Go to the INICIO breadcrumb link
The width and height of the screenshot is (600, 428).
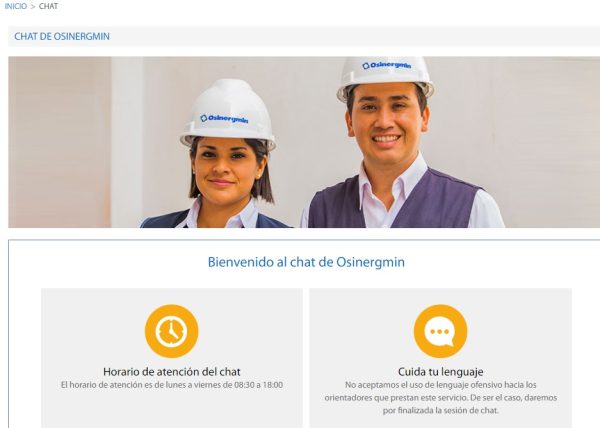tap(16, 6)
